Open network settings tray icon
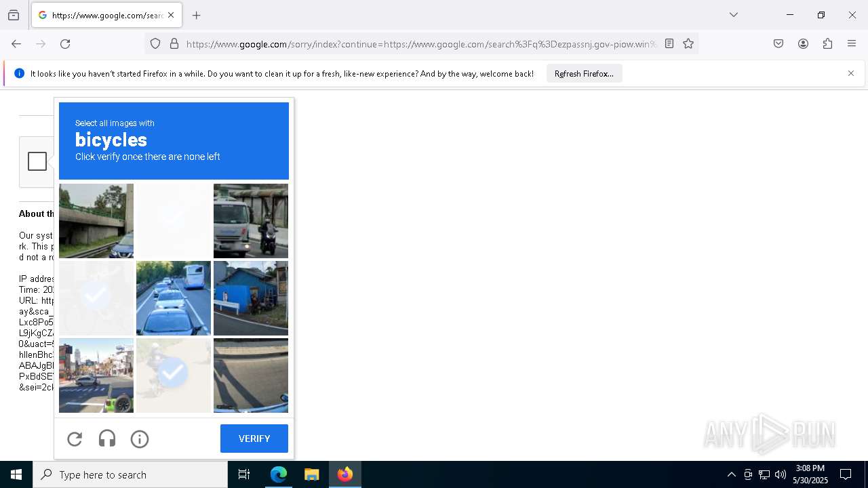The width and height of the screenshot is (868, 488). point(764,474)
